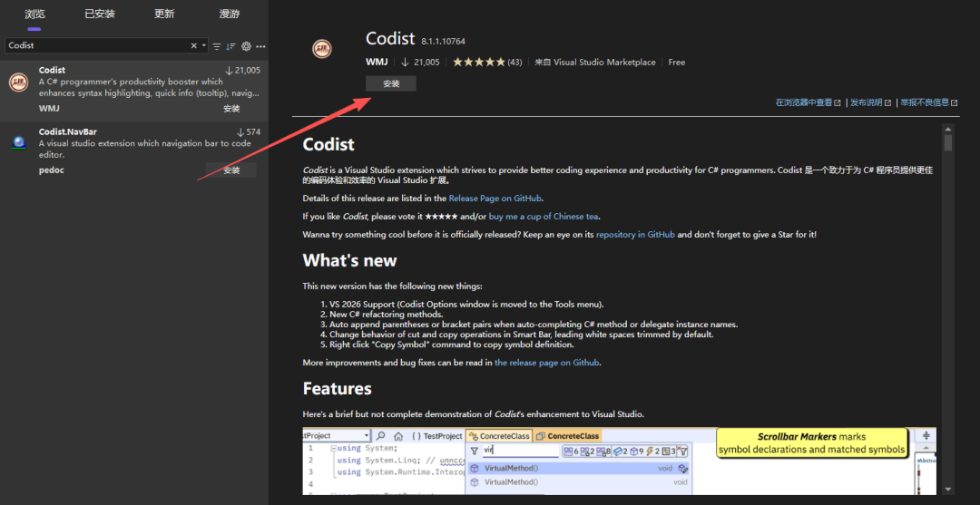Switch to the 已安装 tab
Viewport: 980px width, 505px height.
100,14
